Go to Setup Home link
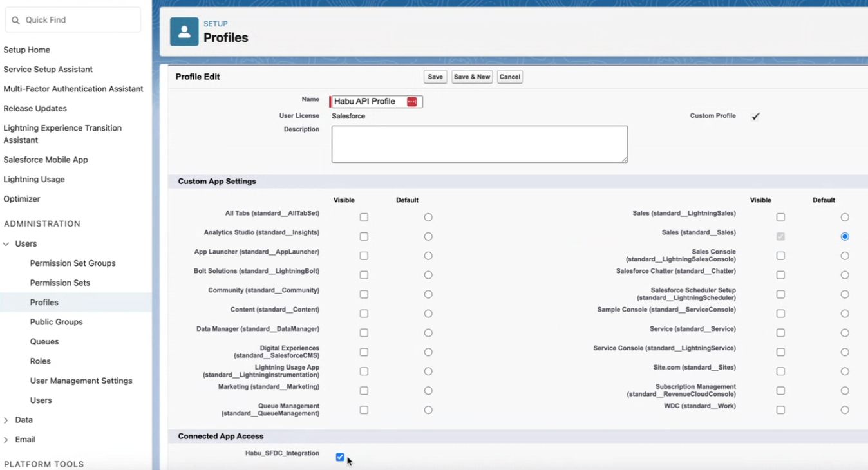Image resolution: width=868 pixels, height=470 pixels. 26,50
